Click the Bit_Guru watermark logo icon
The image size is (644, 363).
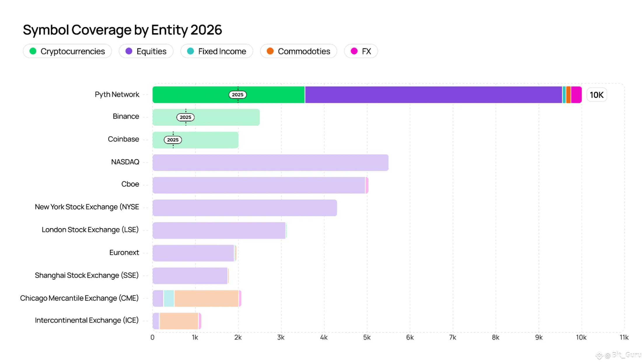[x=599, y=355]
